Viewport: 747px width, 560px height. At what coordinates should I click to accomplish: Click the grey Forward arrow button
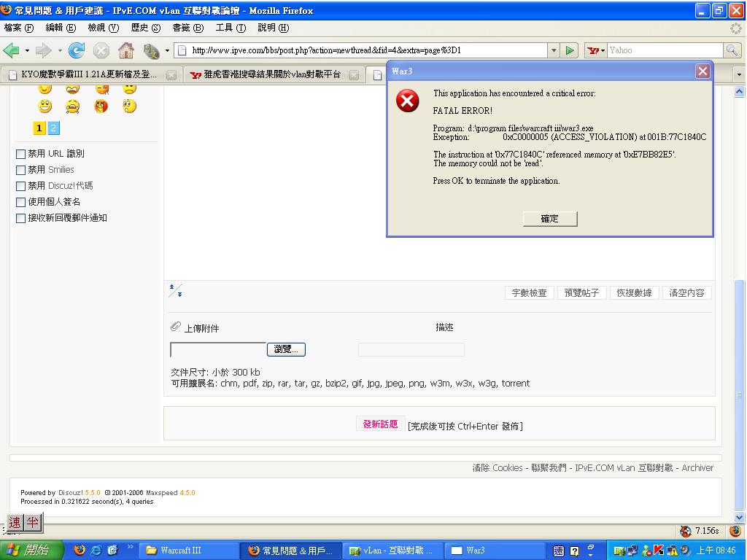pos(43,50)
